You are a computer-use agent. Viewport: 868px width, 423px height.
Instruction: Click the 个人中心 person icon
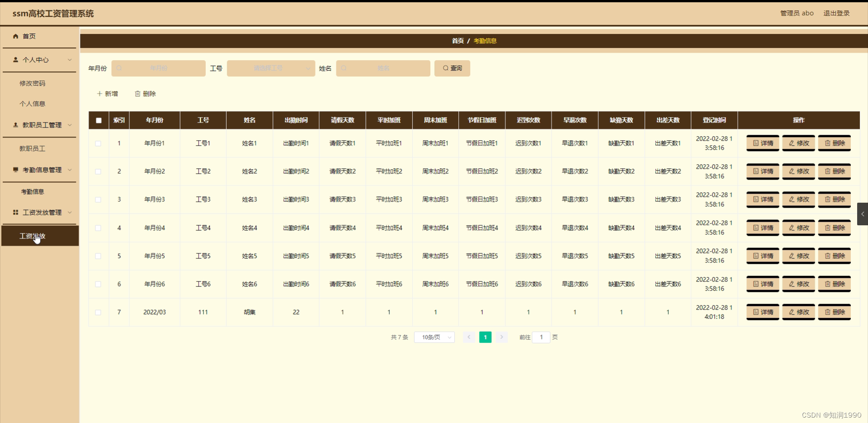pyautogui.click(x=16, y=60)
